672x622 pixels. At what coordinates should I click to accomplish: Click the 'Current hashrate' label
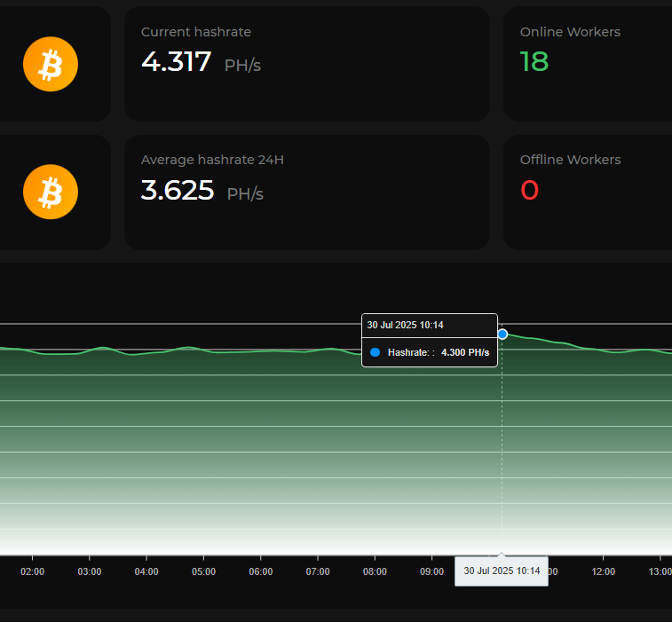click(196, 32)
